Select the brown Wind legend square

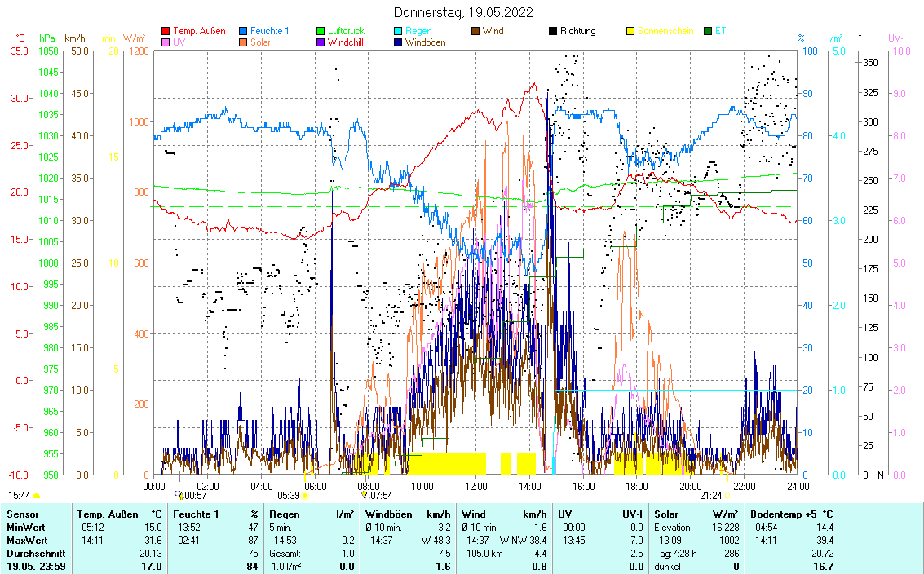tap(475, 32)
